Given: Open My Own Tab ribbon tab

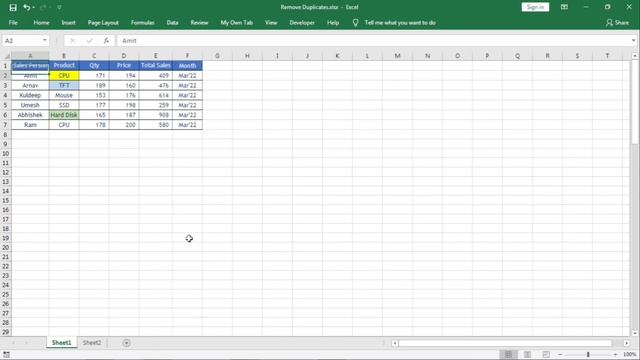Looking at the screenshot, I should tap(237, 22).
